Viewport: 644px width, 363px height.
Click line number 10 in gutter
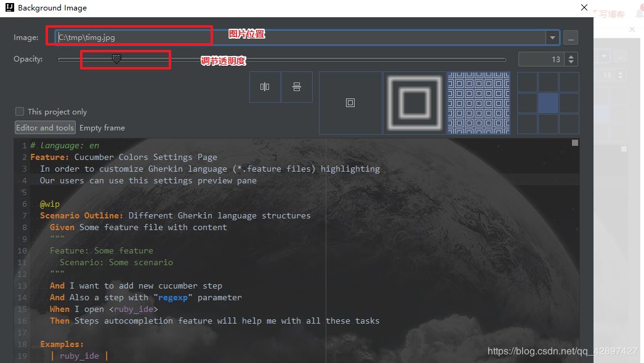22,250
